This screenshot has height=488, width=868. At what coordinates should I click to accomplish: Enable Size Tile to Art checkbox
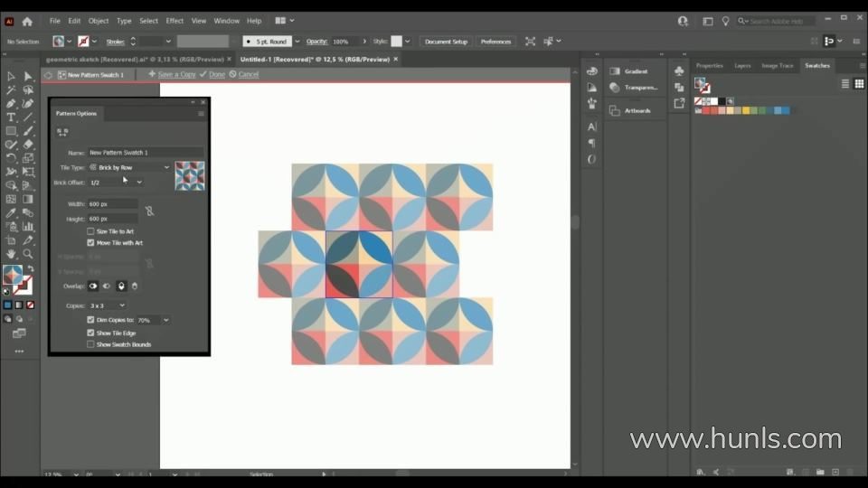point(90,231)
